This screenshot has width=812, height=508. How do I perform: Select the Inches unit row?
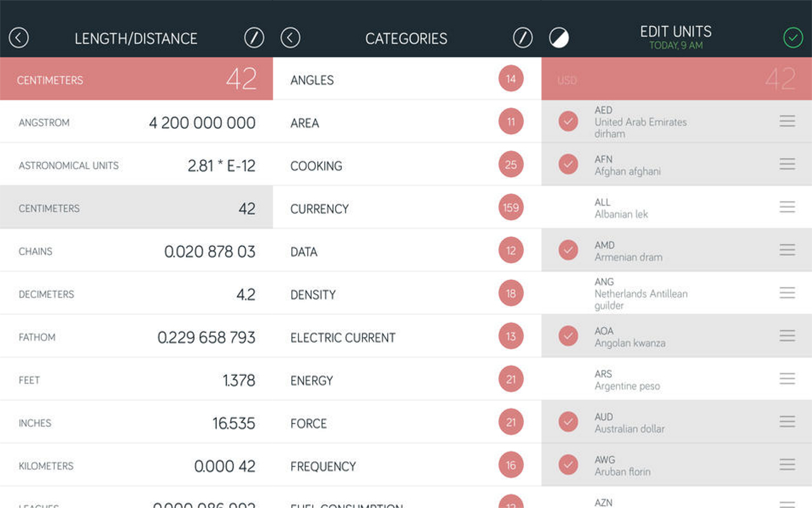click(x=136, y=422)
